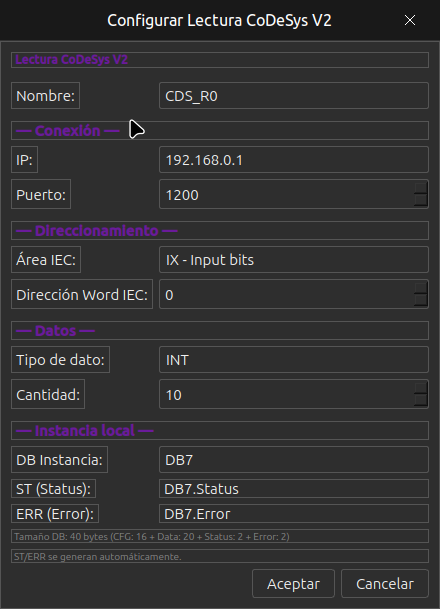This screenshot has height=609, width=440.
Task: Confirm with the Aceptar button
Action: (293, 583)
